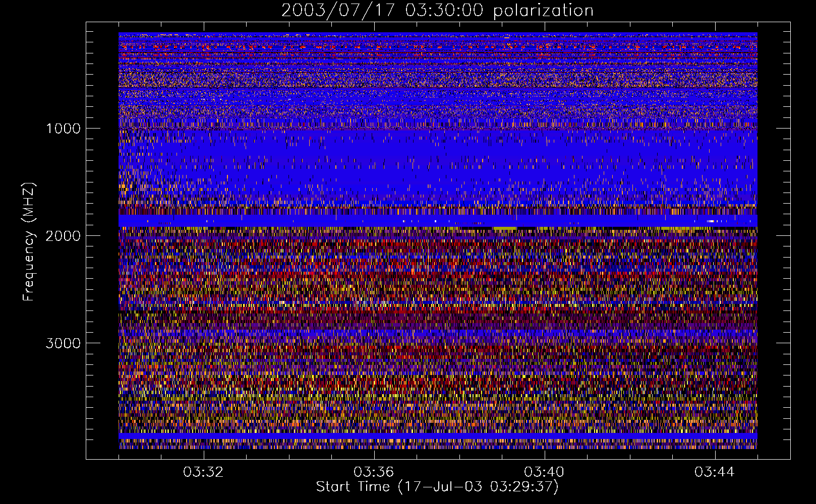Select the 1000 frequency axis label
This screenshot has height=504, width=816.
(64, 129)
